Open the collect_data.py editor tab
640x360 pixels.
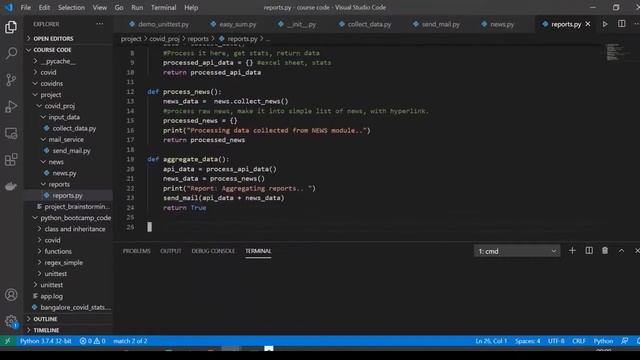pyautogui.click(x=365, y=24)
